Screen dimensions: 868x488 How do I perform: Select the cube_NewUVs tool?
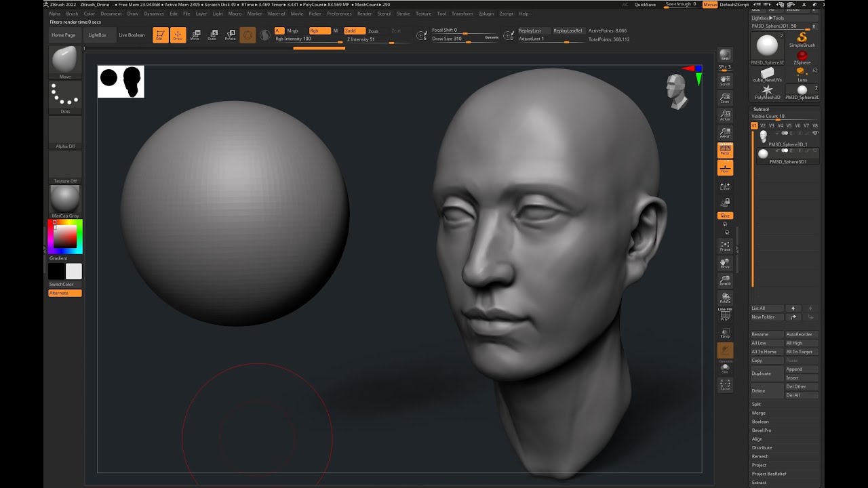(768, 74)
